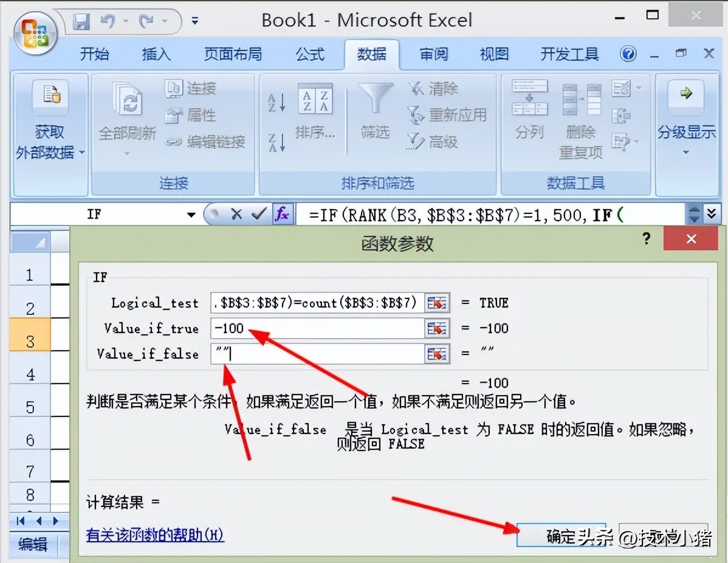Go to first sheet tab arrow
The width and height of the screenshot is (728, 563).
pyautogui.click(x=21, y=520)
